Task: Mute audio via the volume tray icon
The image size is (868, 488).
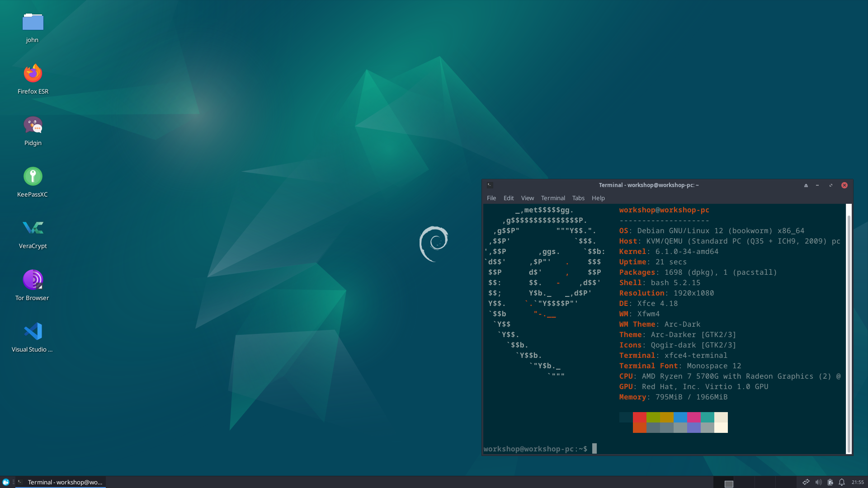Action: point(819,482)
